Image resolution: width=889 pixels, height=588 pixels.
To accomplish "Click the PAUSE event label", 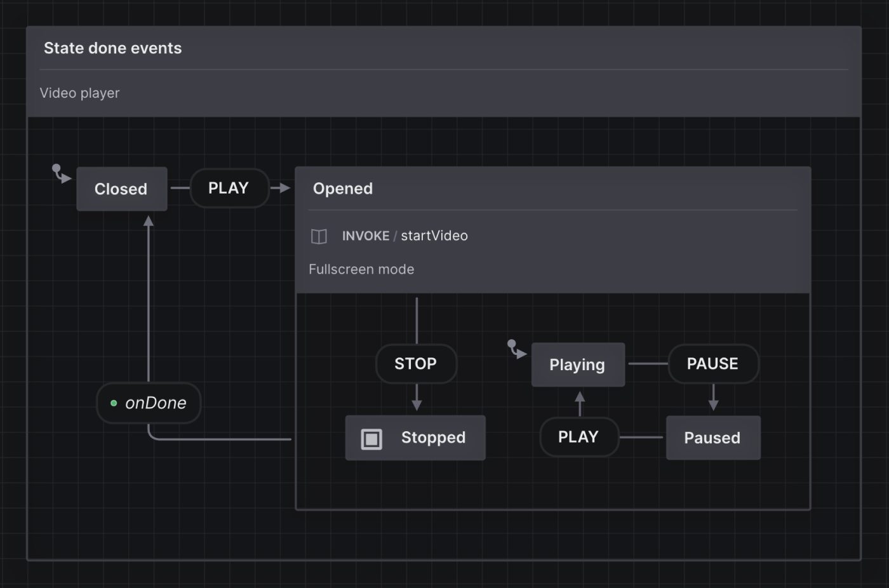I will coord(712,363).
